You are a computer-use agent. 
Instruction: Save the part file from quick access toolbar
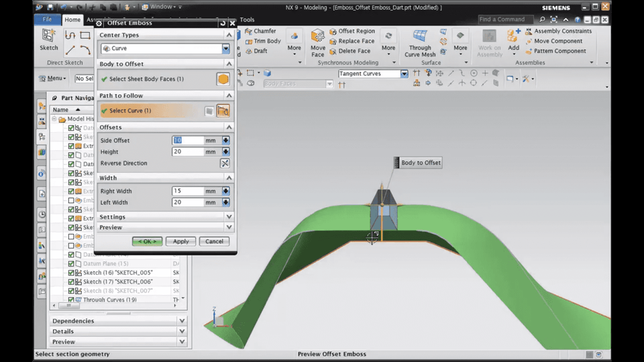(x=50, y=7)
